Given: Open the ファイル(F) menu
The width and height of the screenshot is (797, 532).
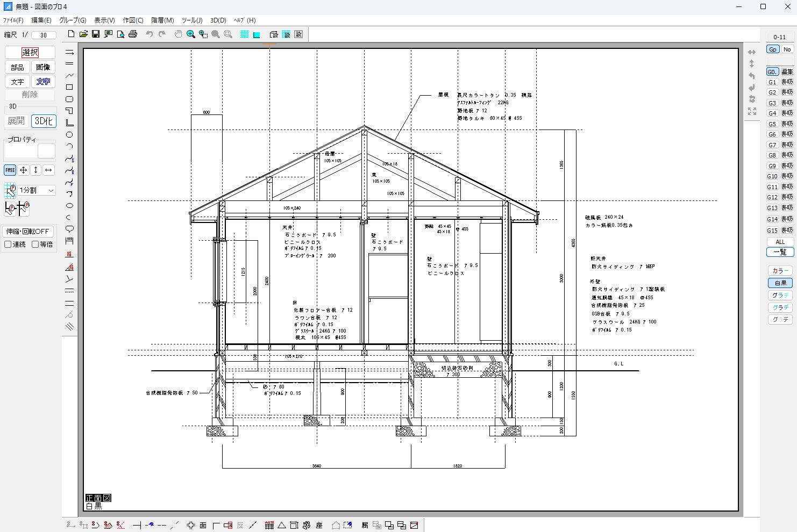Looking at the screenshot, I should (x=13, y=20).
